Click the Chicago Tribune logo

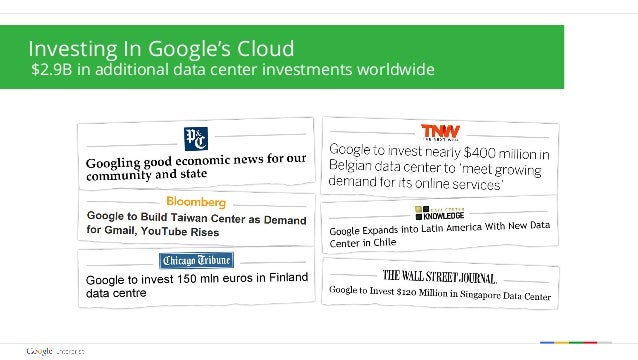click(x=197, y=260)
